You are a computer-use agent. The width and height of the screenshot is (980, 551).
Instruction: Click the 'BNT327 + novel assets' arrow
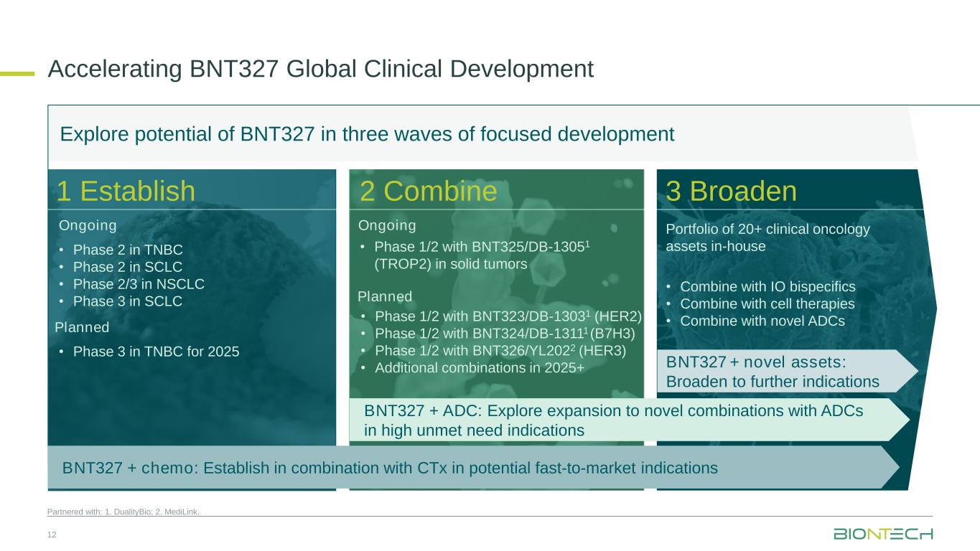coord(773,372)
